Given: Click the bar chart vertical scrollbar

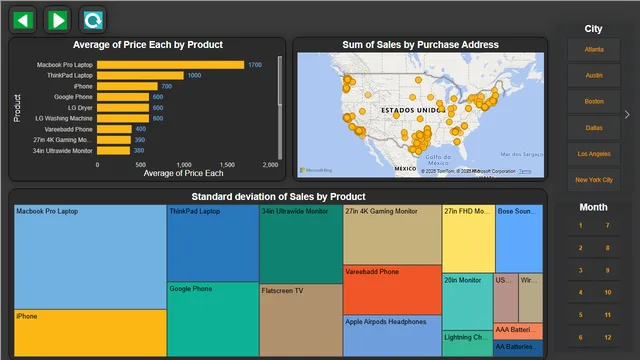Looking at the screenshot, I should coord(280,107).
